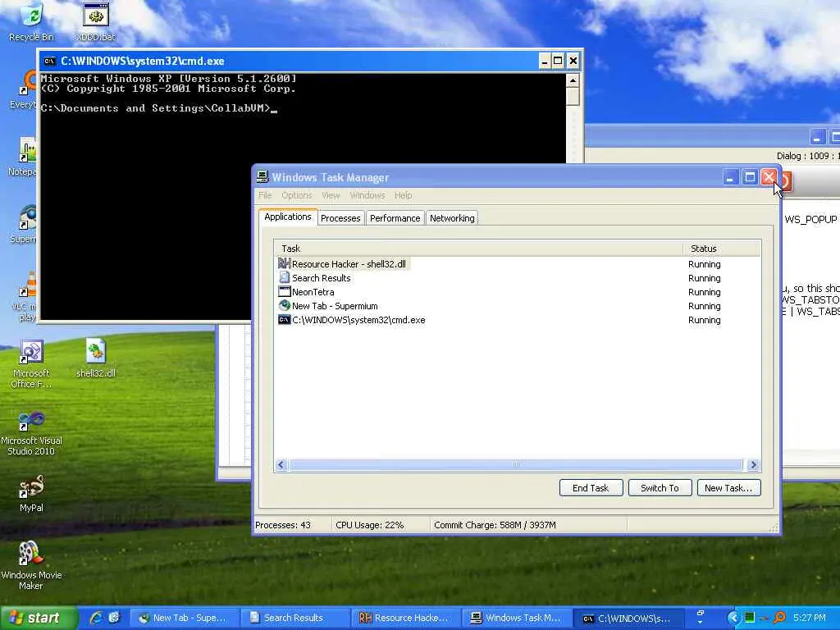Click the task list horizontal scrollbar thumb
840x630 pixels.
(x=516, y=465)
